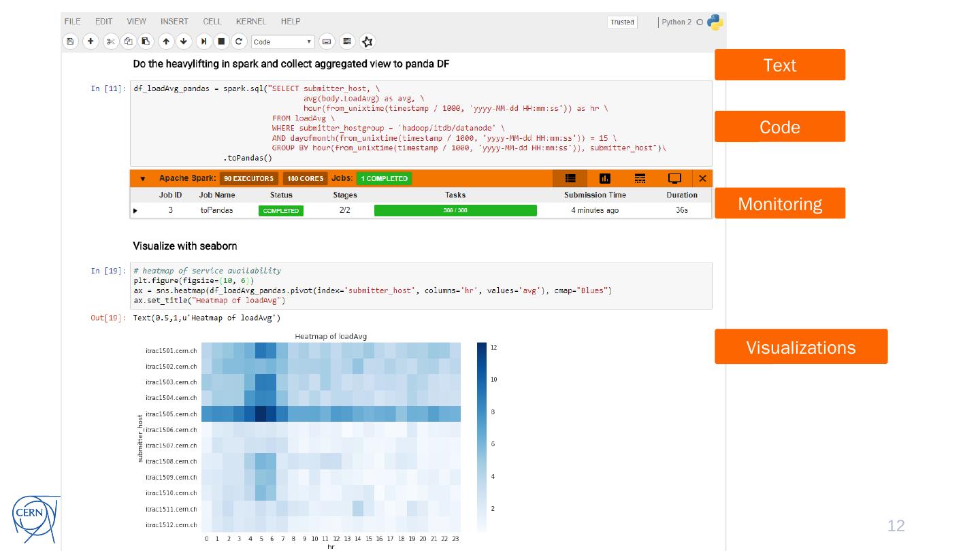Copy selected cell using the copy icon

(x=129, y=41)
